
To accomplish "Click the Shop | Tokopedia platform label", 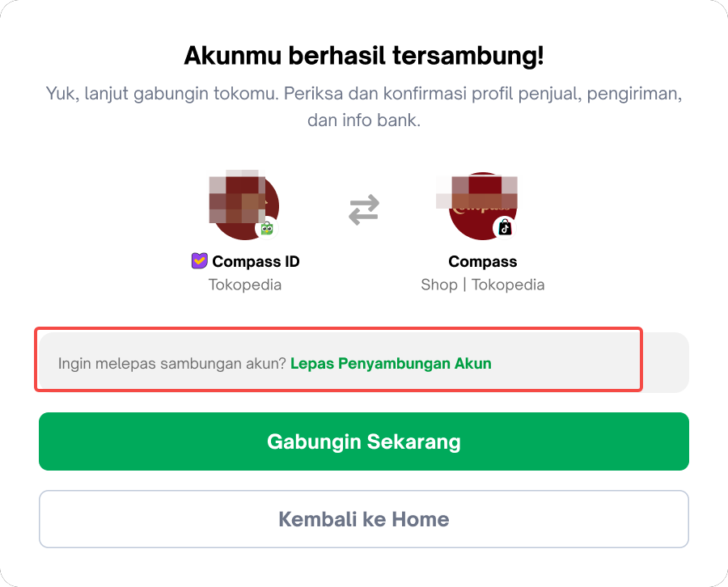I will coord(483,285).
